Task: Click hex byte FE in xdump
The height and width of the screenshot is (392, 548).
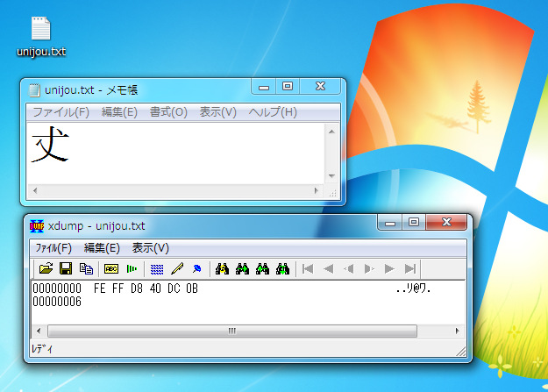Action: click(100, 289)
